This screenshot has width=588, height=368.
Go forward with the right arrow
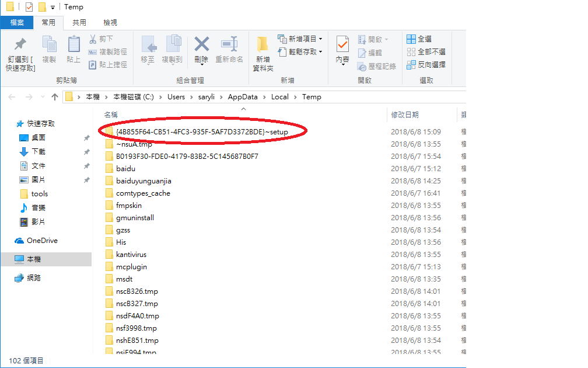pyautogui.click(x=29, y=97)
